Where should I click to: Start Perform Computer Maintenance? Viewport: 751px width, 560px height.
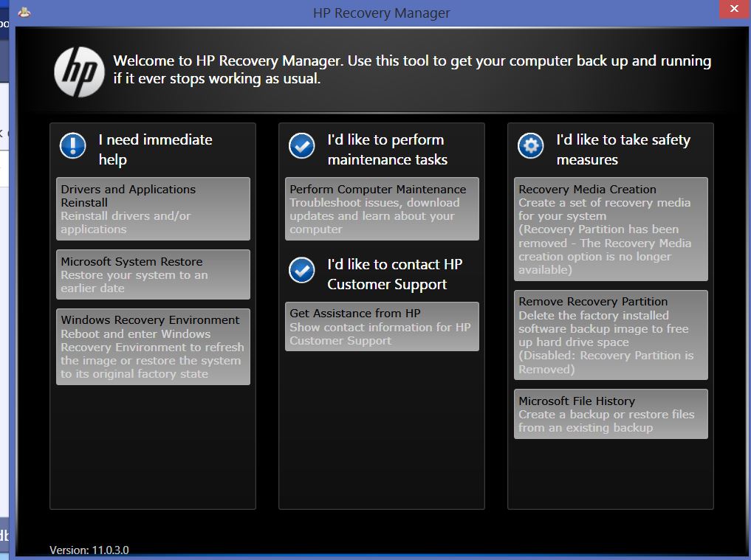click(x=382, y=209)
